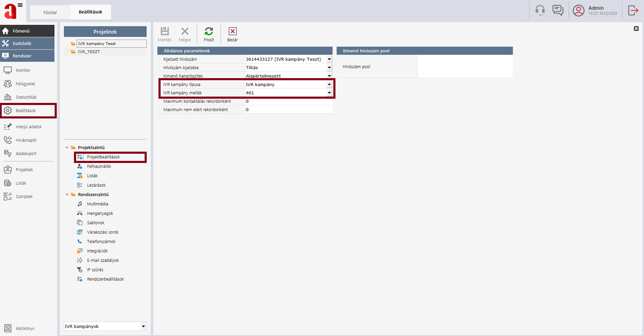Open Telefonszámok in system settings
This screenshot has width=644, height=336.
(101, 241)
